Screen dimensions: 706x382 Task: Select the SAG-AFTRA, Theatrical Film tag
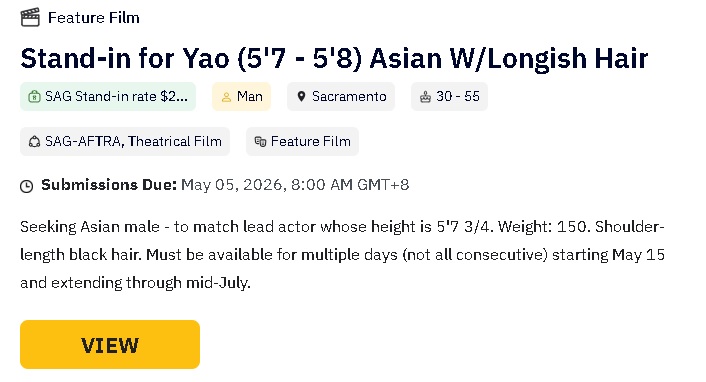click(x=125, y=141)
